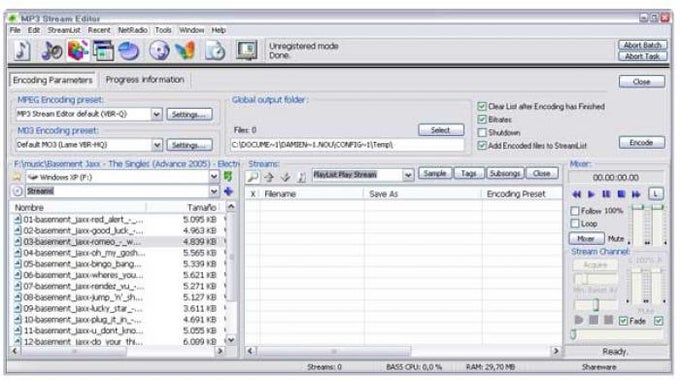Click the Encode button
680x380 pixels.
point(641,143)
